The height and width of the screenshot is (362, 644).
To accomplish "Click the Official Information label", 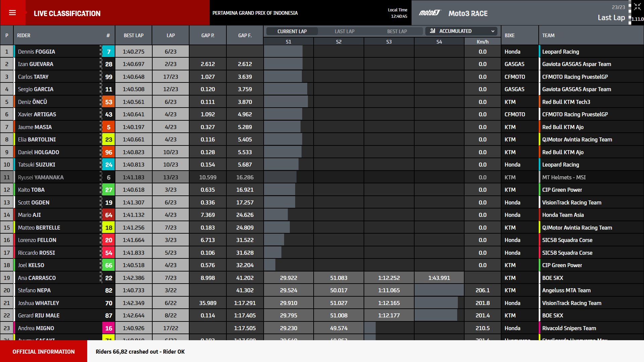I will coord(44,352).
